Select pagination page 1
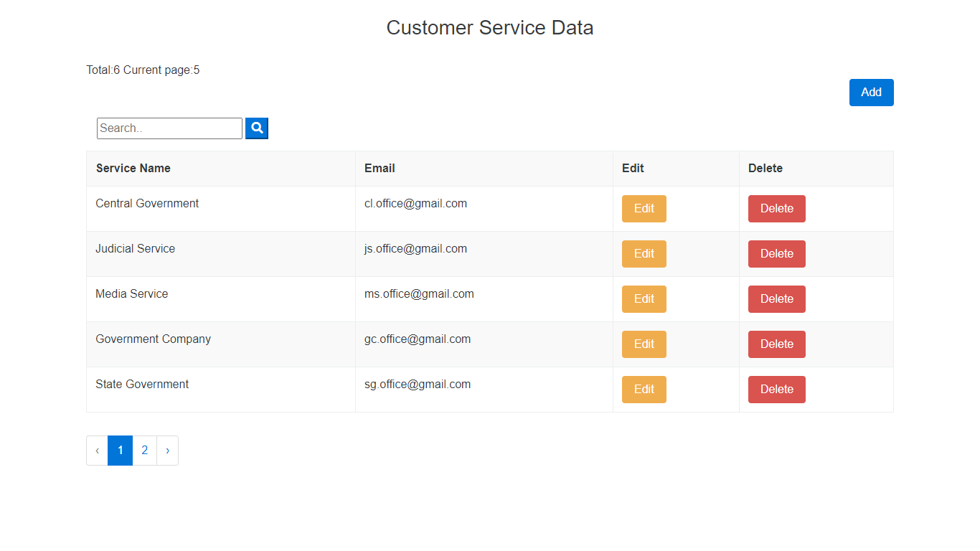The height and width of the screenshot is (551, 980). [120, 451]
